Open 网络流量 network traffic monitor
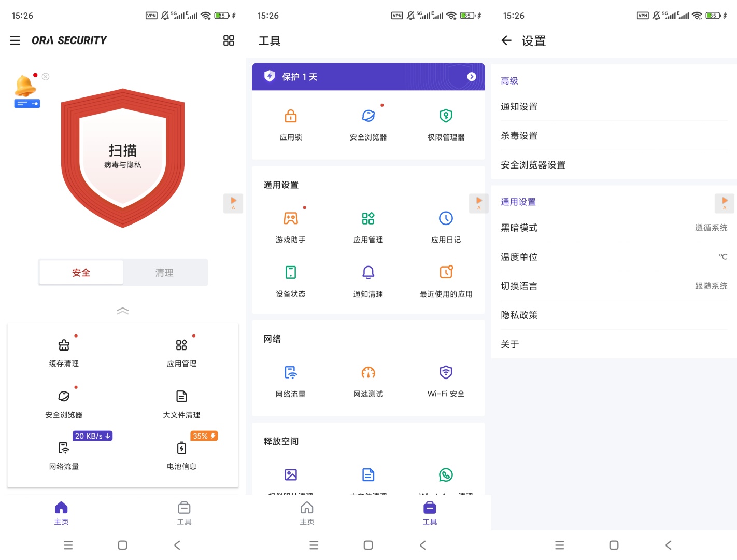Screen dimensions: 737x560 click(x=63, y=454)
